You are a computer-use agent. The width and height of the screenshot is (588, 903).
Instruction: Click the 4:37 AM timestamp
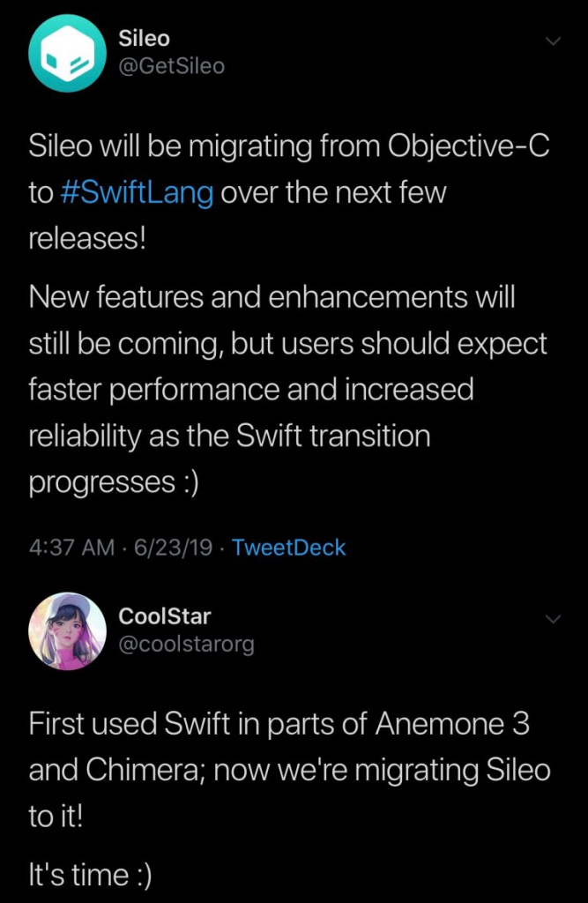click(71, 548)
